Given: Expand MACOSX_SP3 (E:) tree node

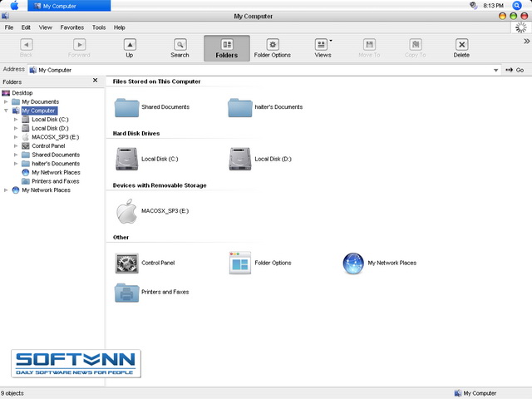Looking at the screenshot, I should click(x=16, y=137).
